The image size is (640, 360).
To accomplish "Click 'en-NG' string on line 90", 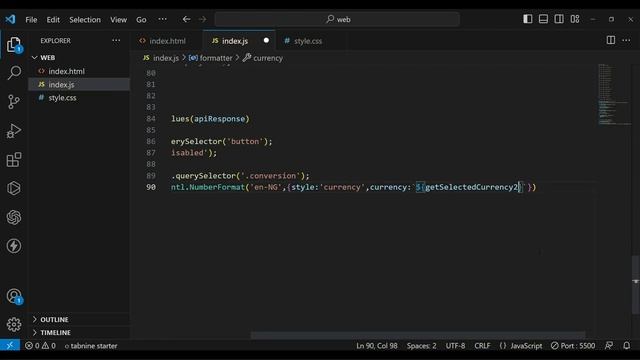I will 266,187.
